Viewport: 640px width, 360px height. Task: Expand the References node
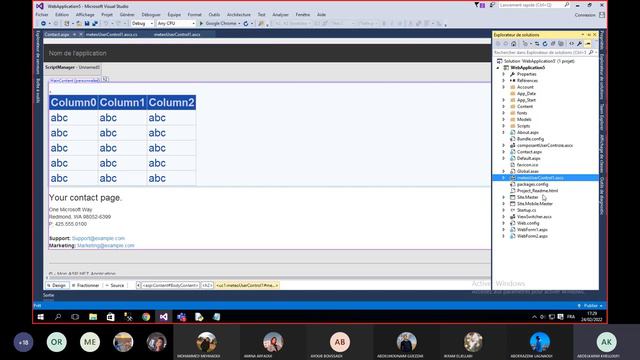click(503, 81)
